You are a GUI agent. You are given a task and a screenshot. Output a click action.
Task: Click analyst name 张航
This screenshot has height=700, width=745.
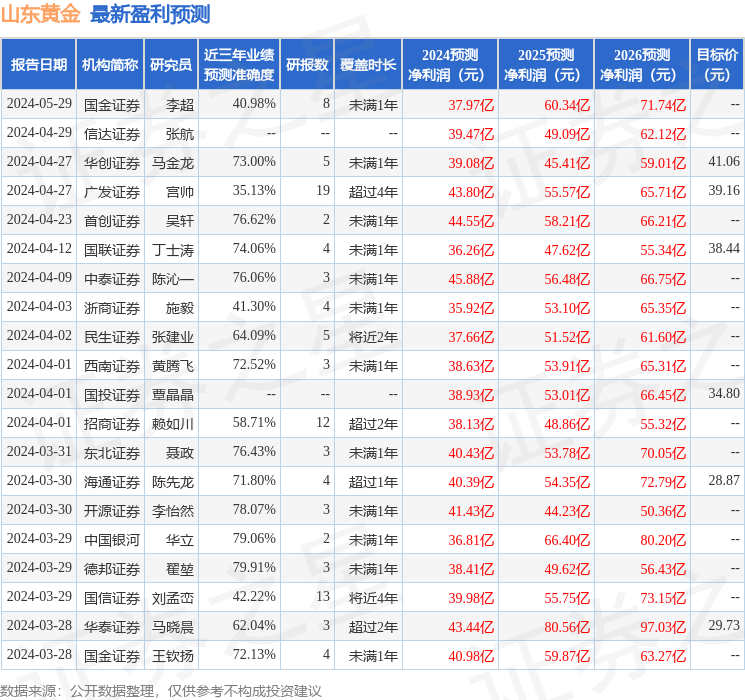(180, 134)
